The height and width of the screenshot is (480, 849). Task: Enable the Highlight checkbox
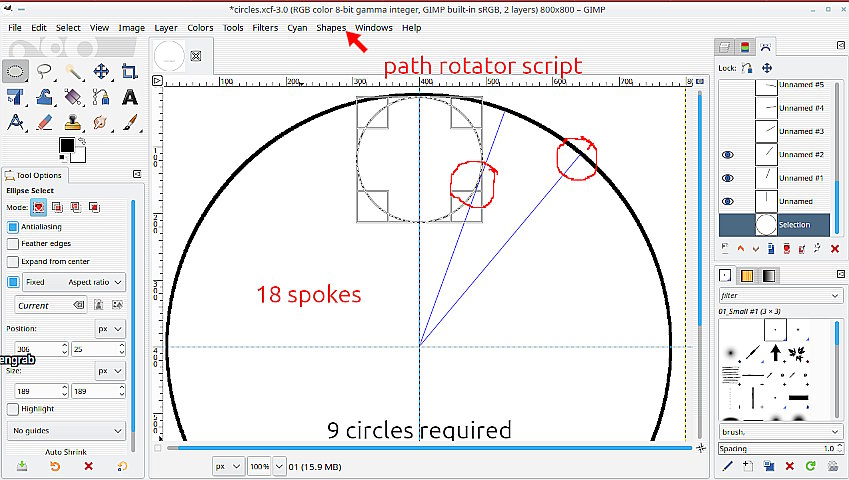click(13, 409)
